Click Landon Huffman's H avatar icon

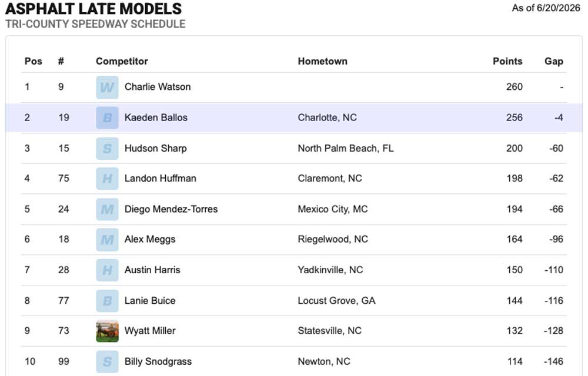click(x=107, y=179)
